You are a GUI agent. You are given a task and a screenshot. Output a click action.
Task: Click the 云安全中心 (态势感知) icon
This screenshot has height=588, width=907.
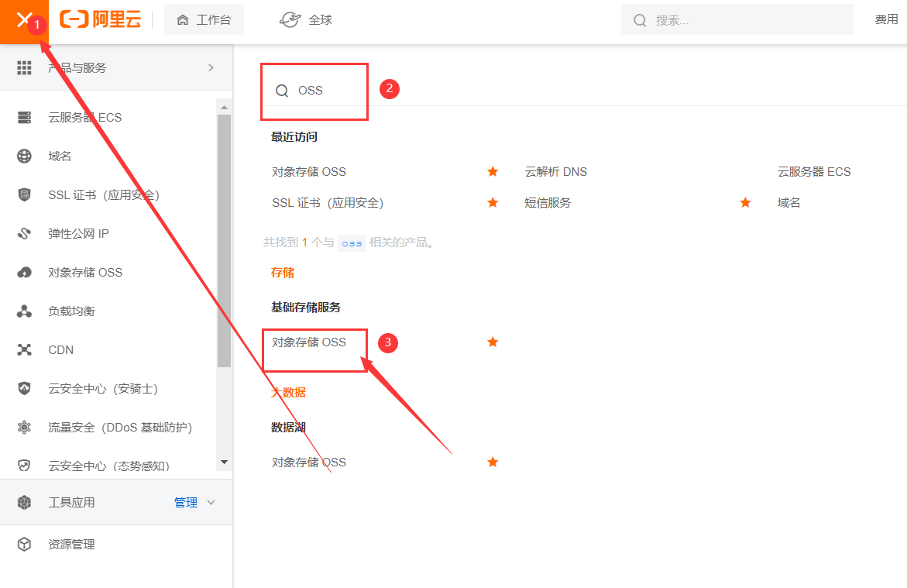click(24, 466)
